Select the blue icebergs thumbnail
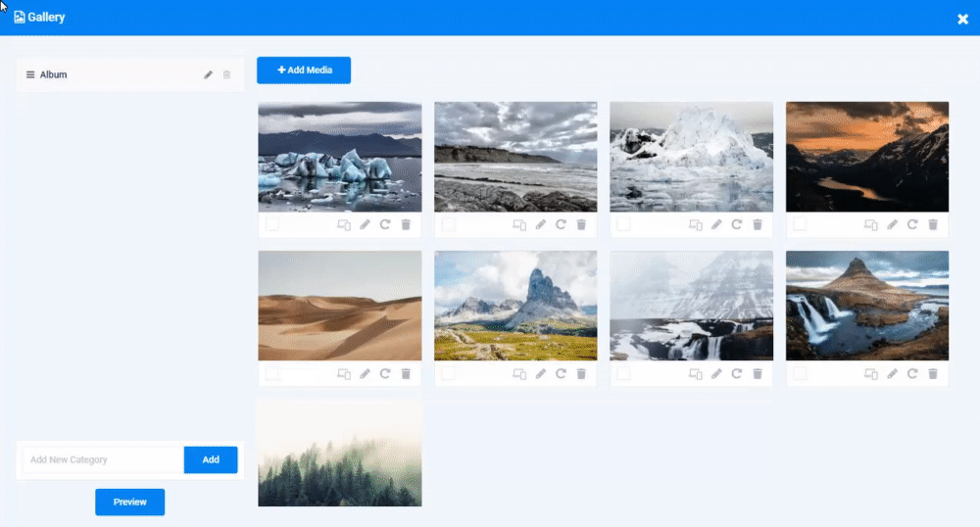Screen dimensions: 980x527 point(340,157)
